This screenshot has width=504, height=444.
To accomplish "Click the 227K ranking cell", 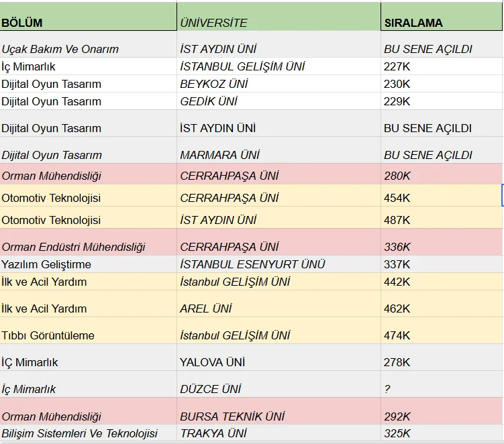I will tap(442, 66).
